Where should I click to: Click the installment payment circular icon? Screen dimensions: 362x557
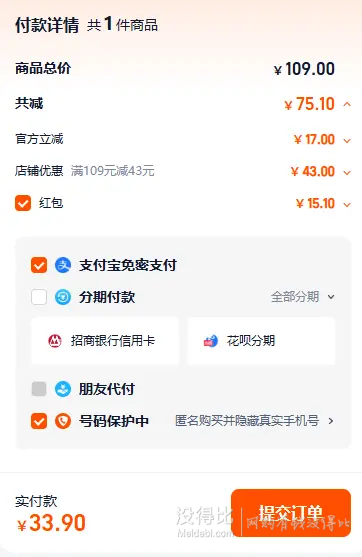tap(63, 297)
